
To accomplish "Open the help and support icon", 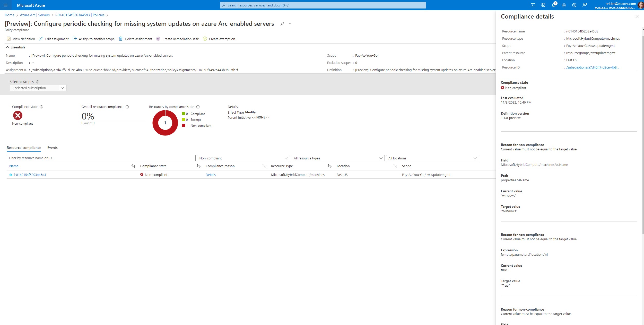I will (x=574, y=5).
